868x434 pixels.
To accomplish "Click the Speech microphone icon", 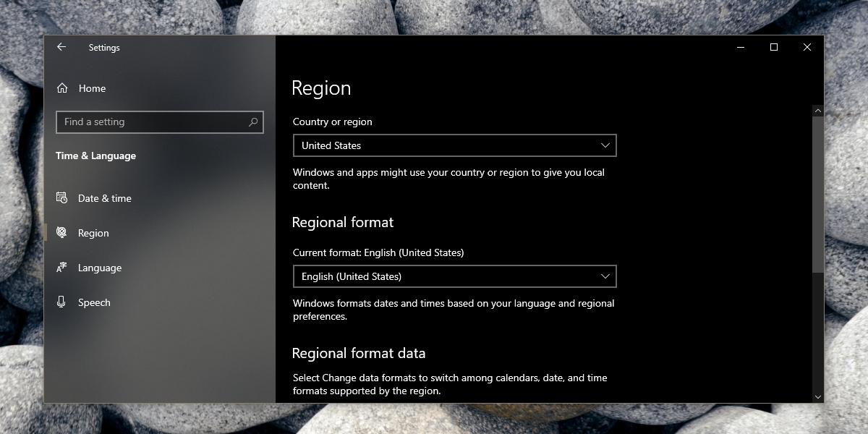I will point(62,302).
